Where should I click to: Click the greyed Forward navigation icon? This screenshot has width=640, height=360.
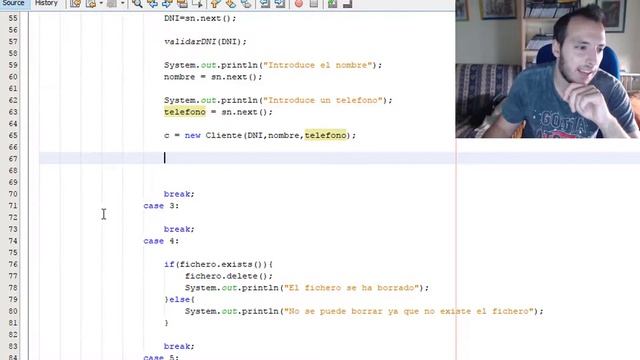point(112,4)
